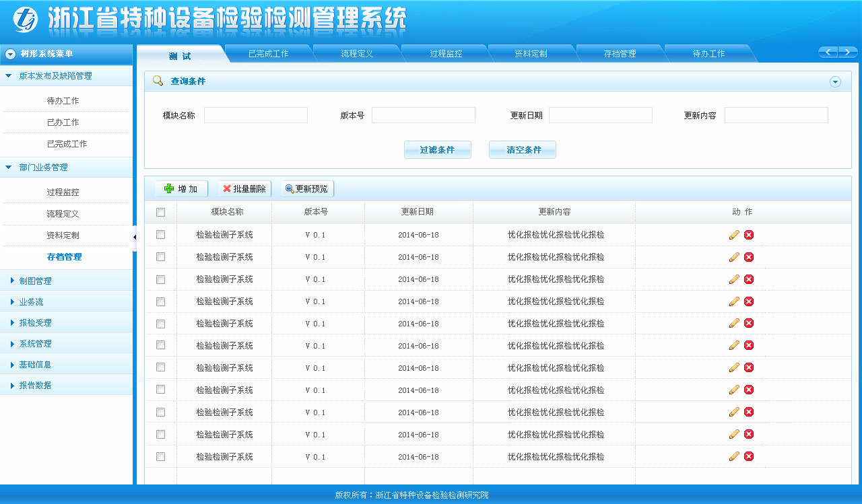Image resolution: width=862 pixels, height=504 pixels.
Task: Click the 增加 add button
Action: click(x=181, y=189)
